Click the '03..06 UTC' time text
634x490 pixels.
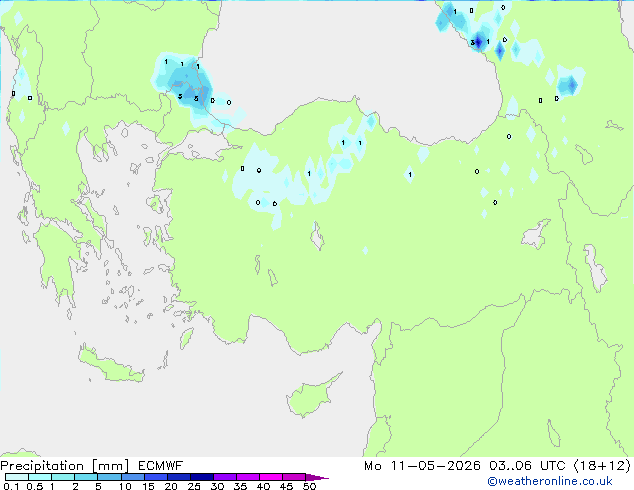(x=526, y=466)
